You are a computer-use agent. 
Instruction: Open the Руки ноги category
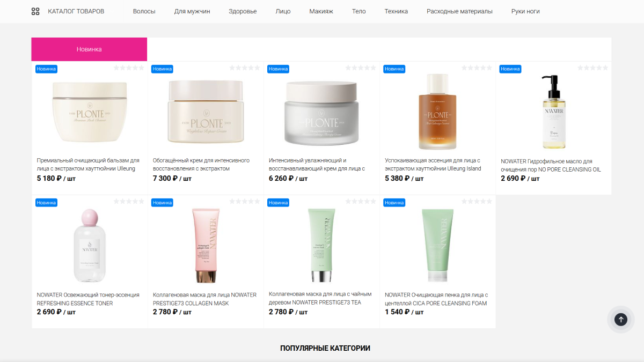pos(525,11)
